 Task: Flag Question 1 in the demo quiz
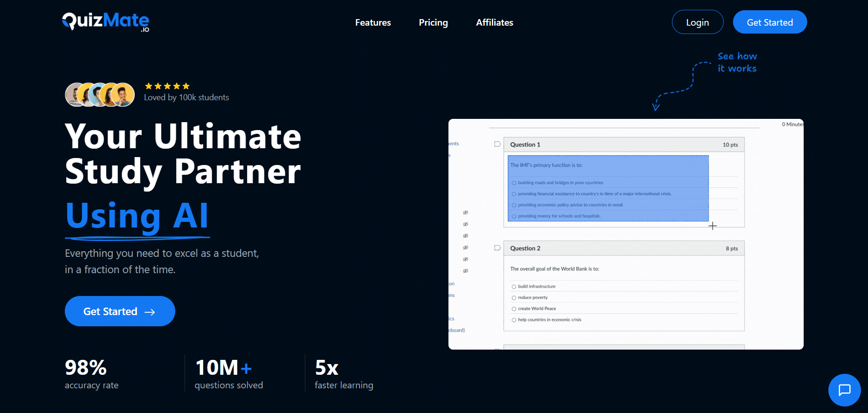coord(497,144)
